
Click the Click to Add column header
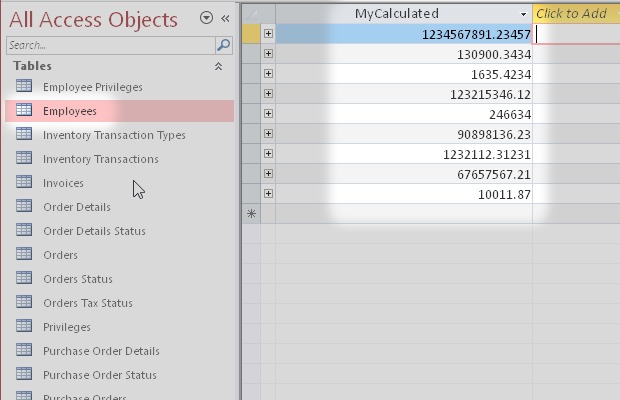[x=574, y=14]
